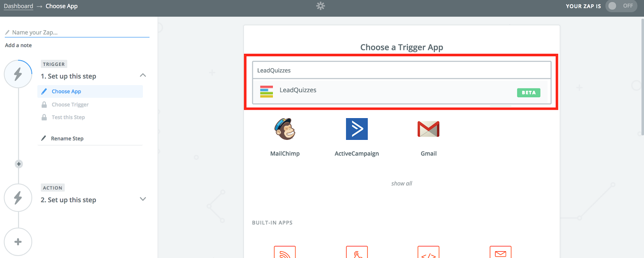644x258 pixels.
Task: Click the Zapier logo in top bar
Action: coord(320,6)
